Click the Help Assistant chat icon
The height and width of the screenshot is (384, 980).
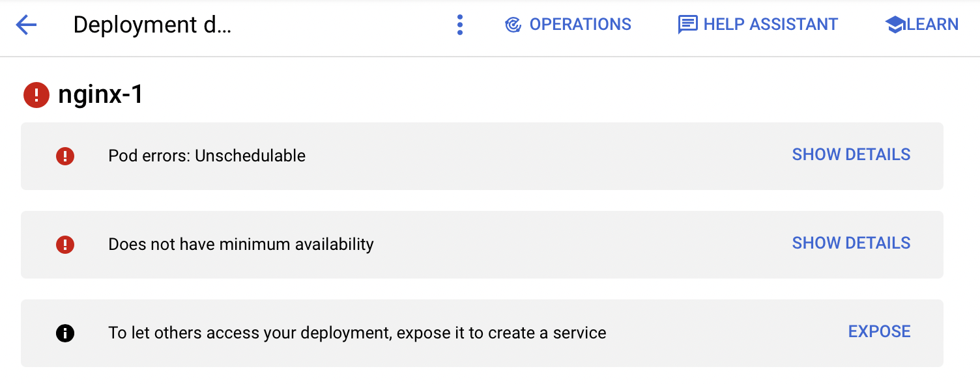687,24
